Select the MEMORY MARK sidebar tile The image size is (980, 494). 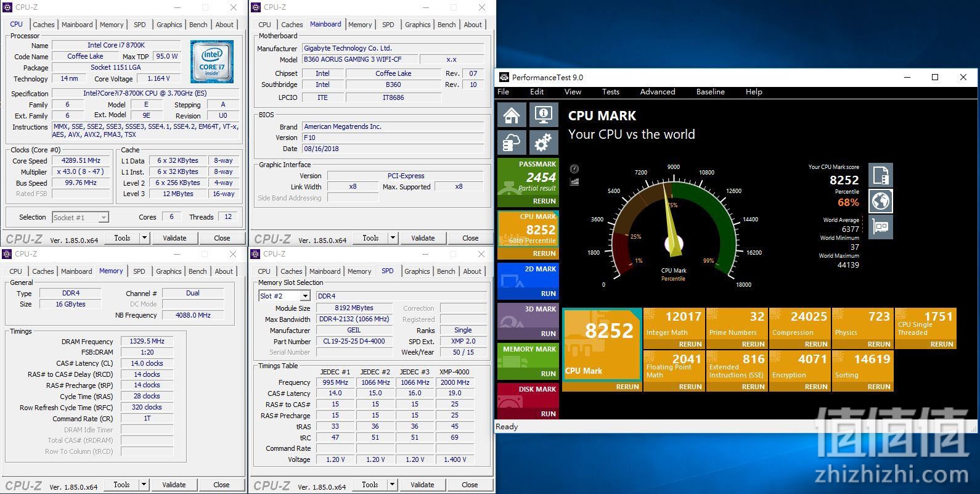point(528,361)
